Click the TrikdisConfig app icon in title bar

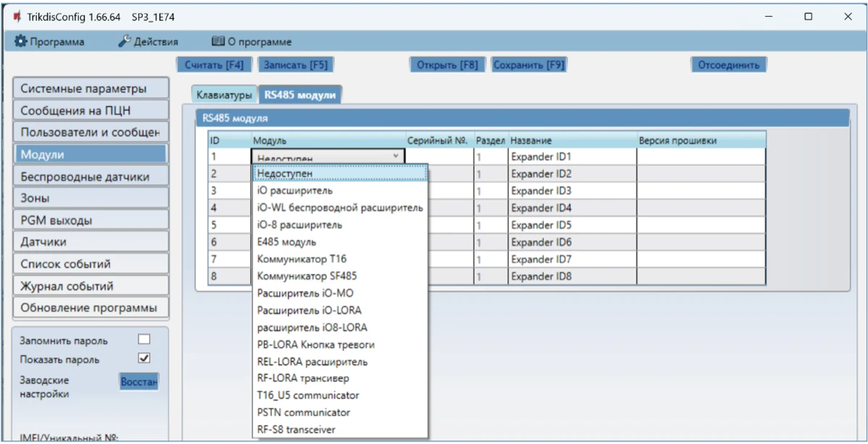[16, 16]
